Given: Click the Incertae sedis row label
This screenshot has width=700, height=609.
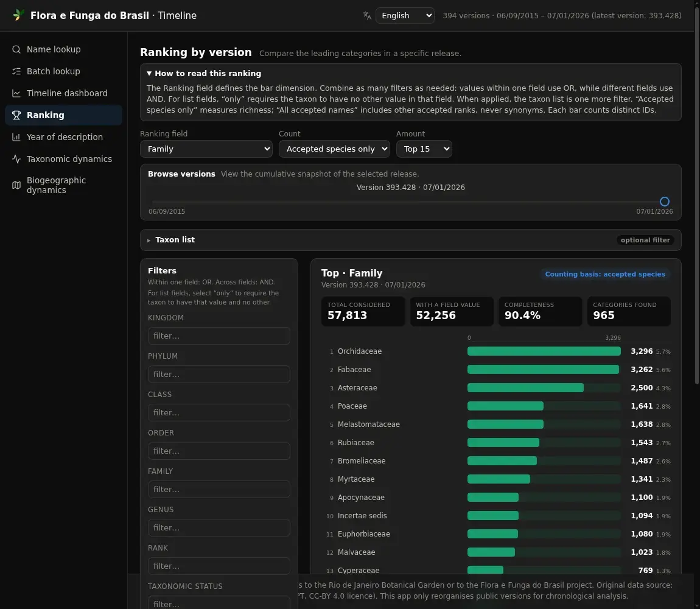Looking at the screenshot, I should (362, 516).
